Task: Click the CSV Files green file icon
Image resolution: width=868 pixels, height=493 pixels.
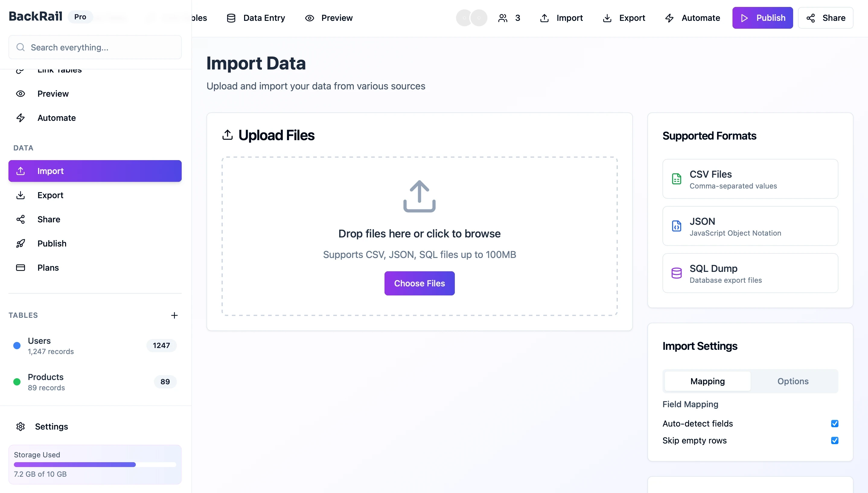Action: tap(677, 179)
